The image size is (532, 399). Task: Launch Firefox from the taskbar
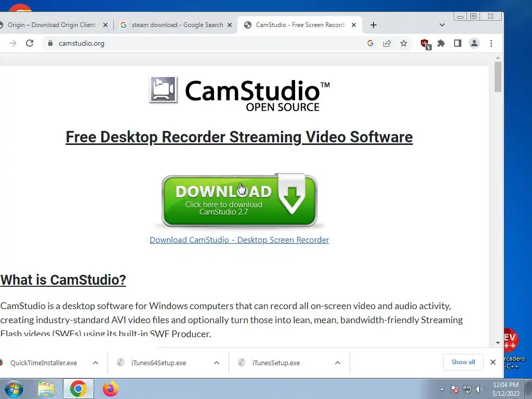(x=111, y=389)
